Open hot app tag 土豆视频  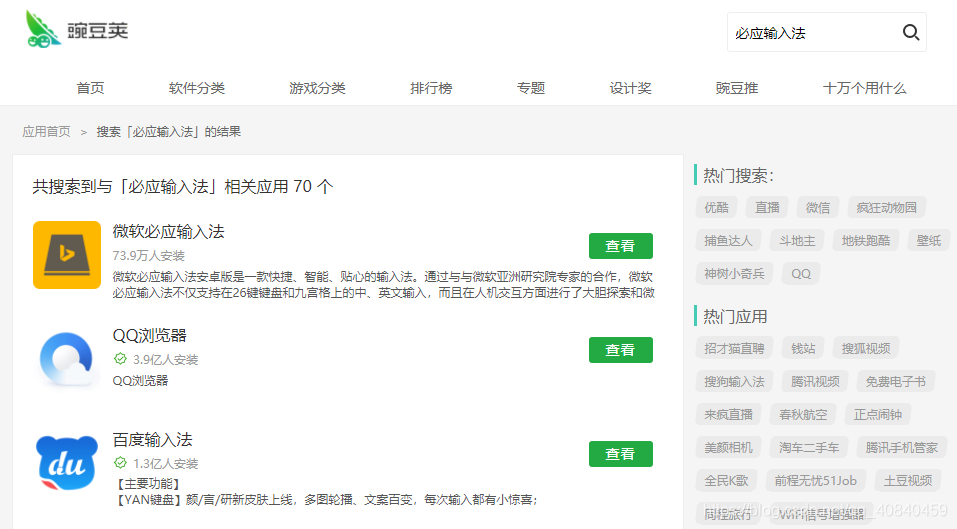pos(908,480)
